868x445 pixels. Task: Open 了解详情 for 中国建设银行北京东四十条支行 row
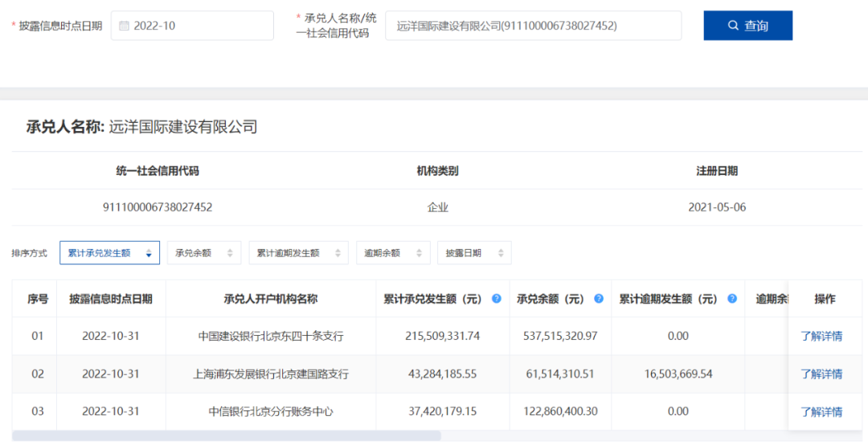[821, 336]
